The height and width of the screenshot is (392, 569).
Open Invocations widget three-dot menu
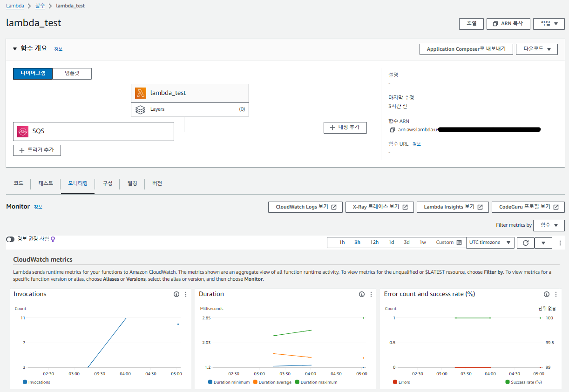[x=186, y=294]
